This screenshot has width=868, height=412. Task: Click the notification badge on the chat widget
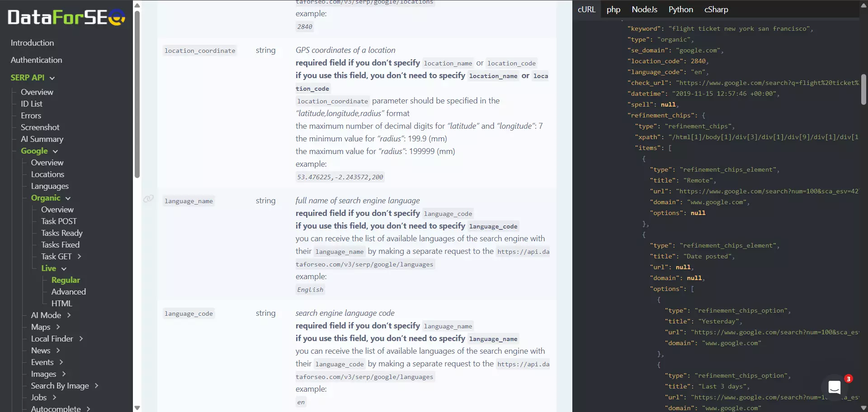(849, 379)
